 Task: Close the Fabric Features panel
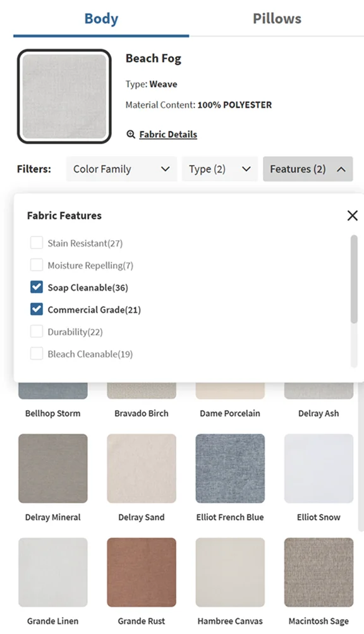point(352,216)
